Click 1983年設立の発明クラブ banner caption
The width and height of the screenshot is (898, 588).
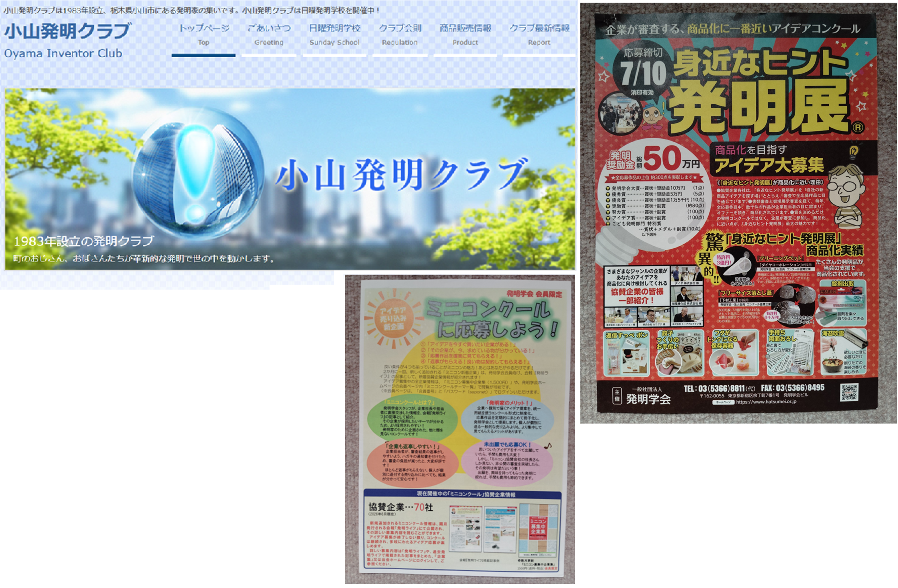tap(84, 241)
